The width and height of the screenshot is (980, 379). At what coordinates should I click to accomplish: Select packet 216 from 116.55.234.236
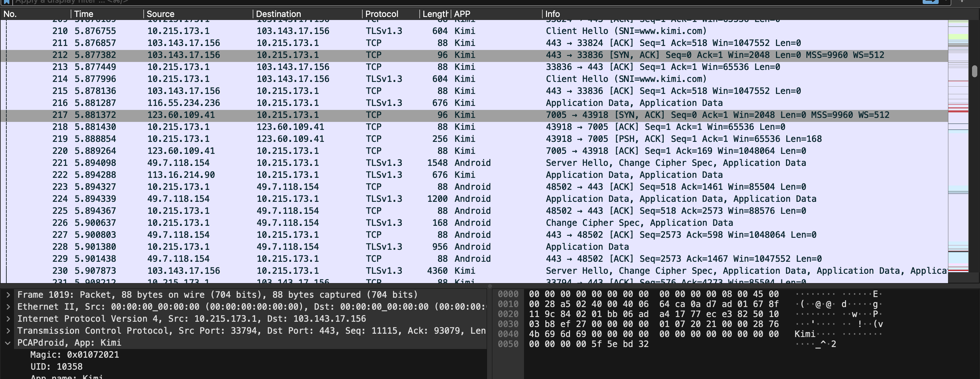(474, 103)
